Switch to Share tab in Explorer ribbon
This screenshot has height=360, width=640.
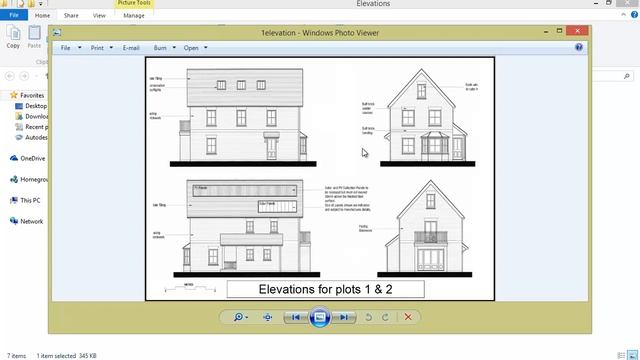(71, 16)
